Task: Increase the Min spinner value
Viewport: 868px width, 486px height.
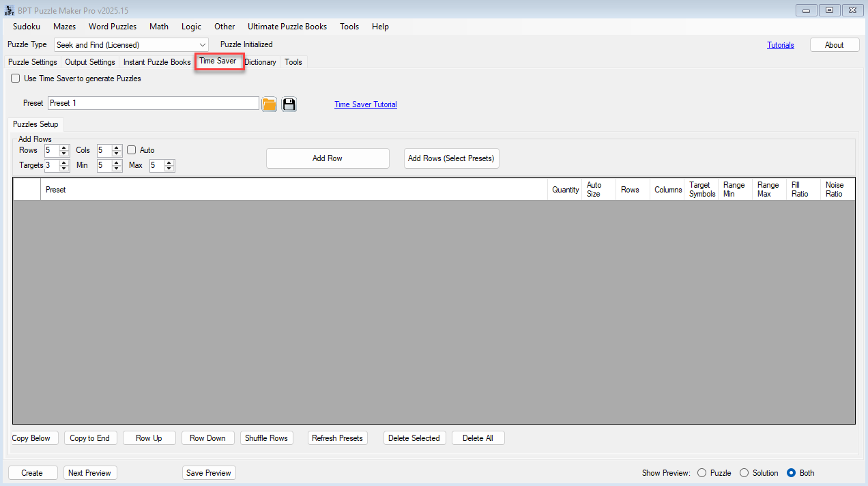Action: (x=117, y=162)
